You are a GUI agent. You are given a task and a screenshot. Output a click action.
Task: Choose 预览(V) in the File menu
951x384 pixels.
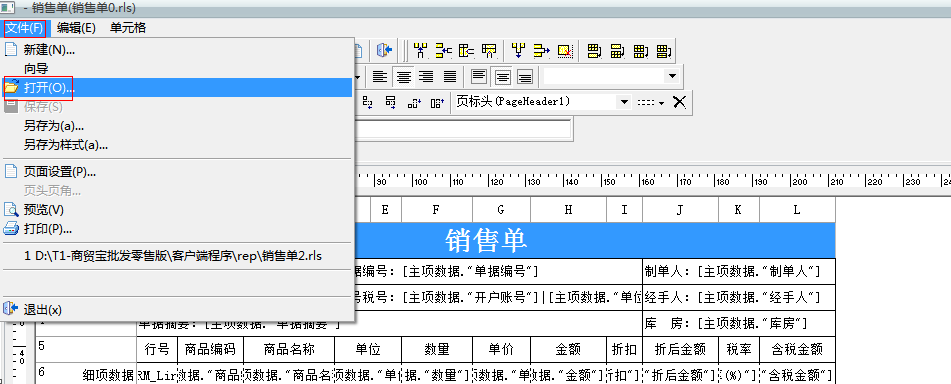point(178,210)
